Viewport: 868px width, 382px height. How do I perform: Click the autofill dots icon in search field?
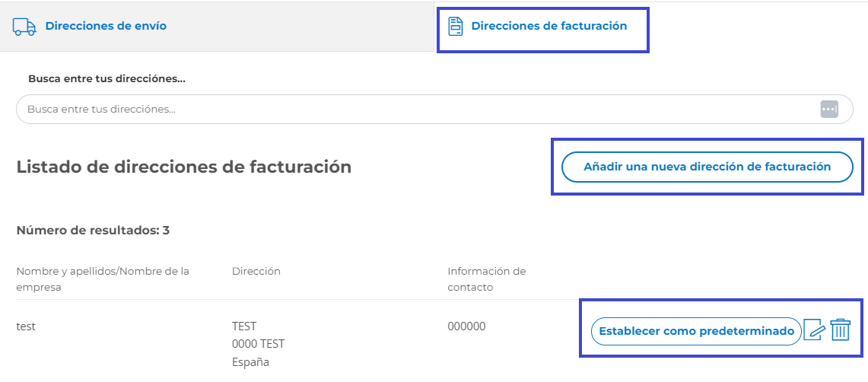(829, 109)
